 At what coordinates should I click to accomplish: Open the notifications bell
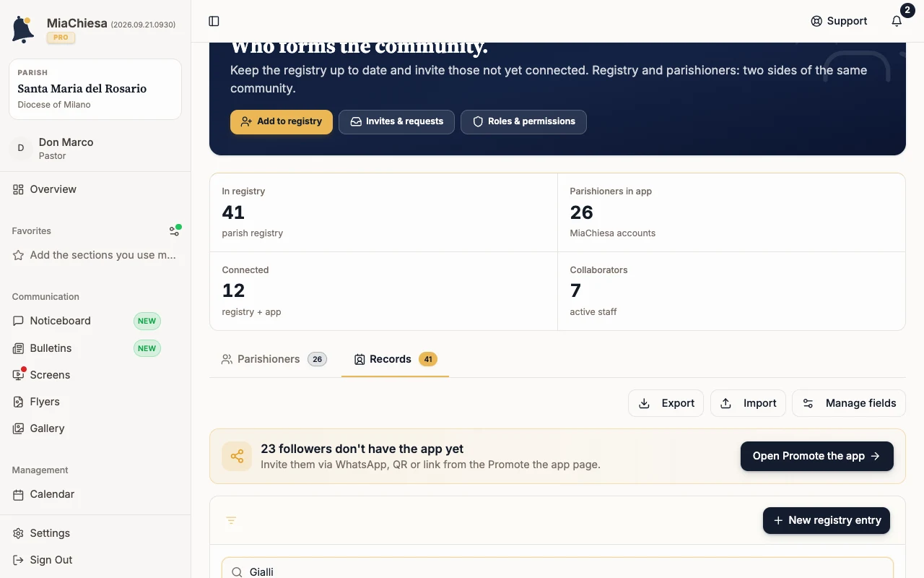(x=897, y=21)
